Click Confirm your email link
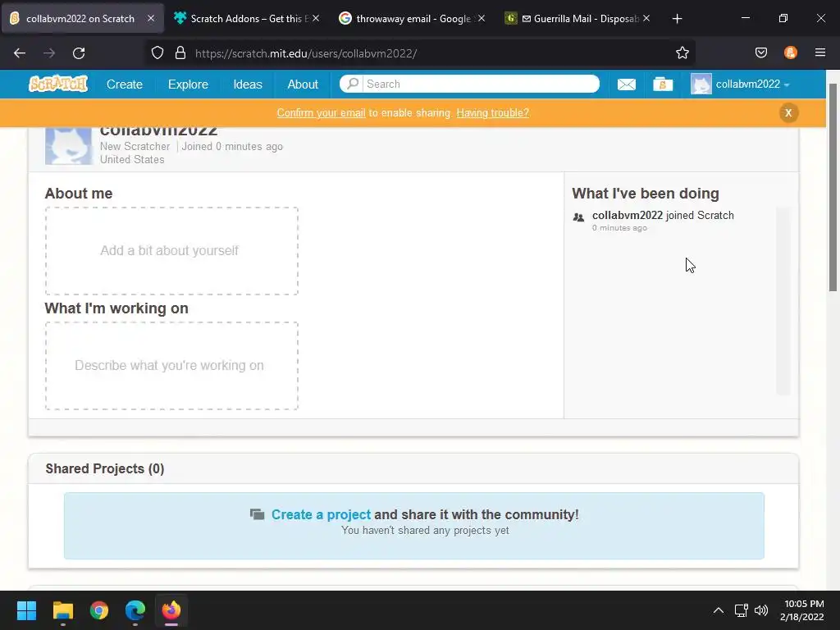Viewport: 840px width, 630px height. [321, 113]
